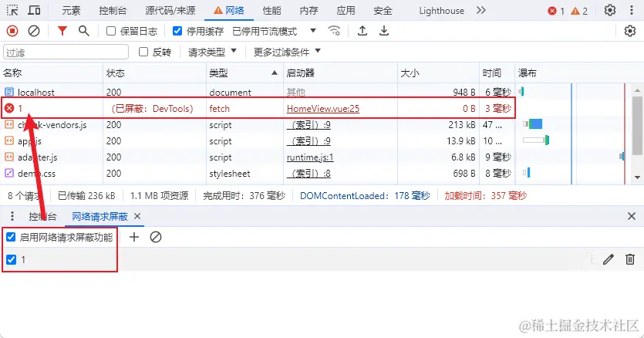Open network search magnifier
The image size is (644, 338).
pyautogui.click(x=84, y=31)
